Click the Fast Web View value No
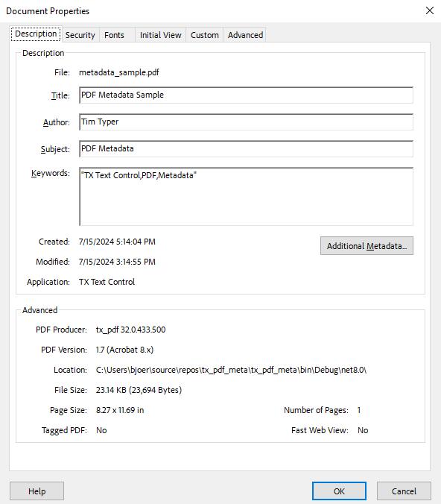This screenshot has width=441, height=504. 363,430
